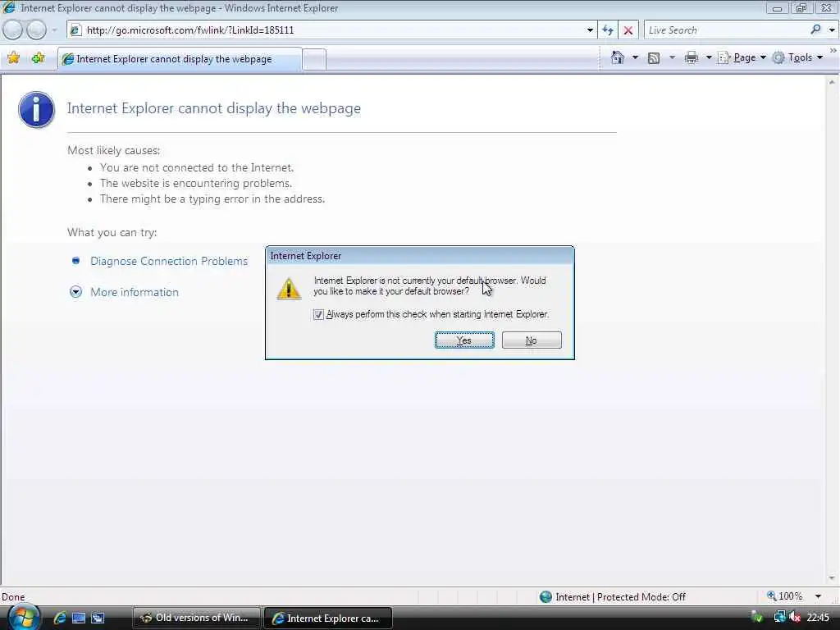840x630 pixels.
Task: Click the Forward navigation button
Action: coord(36,30)
